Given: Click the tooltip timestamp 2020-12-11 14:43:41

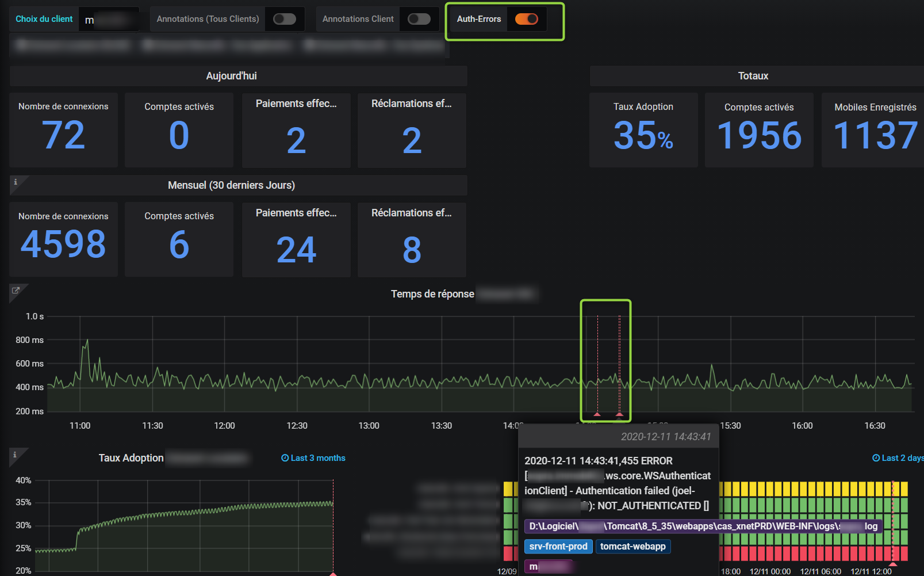Looking at the screenshot, I should [666, 437].
